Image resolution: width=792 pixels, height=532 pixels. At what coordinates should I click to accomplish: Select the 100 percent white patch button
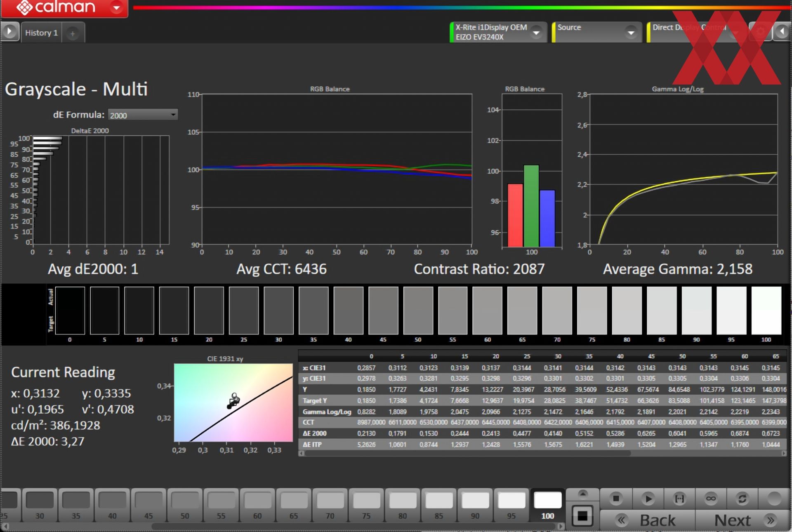547,506
